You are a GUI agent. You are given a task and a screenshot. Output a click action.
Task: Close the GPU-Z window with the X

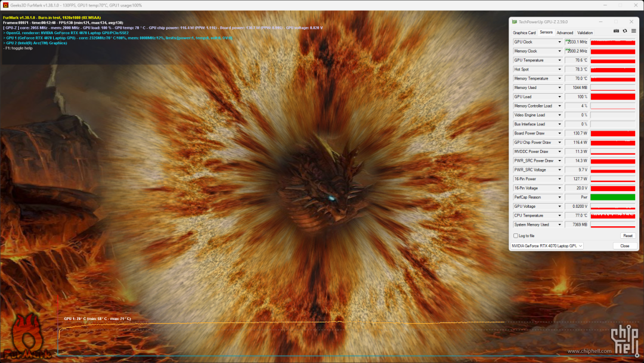pyautogui.click(x=631, y=21)
